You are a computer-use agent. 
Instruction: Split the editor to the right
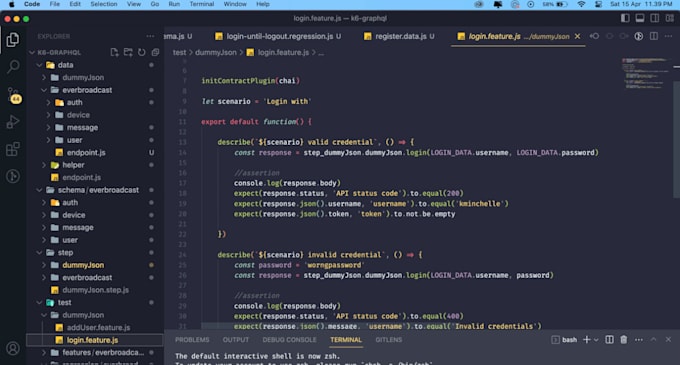click(x=654, y=36)
